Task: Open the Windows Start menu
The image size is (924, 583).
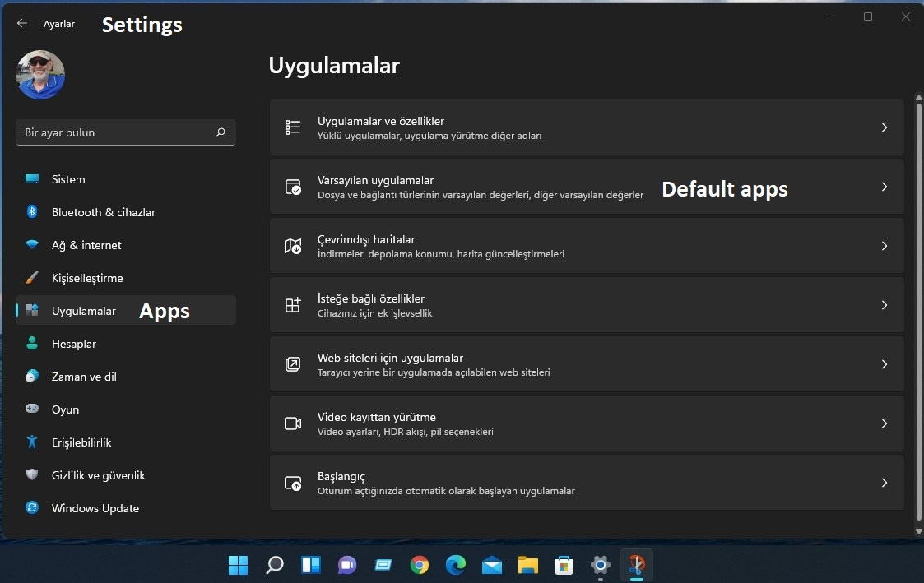Action: pos(238,565)
